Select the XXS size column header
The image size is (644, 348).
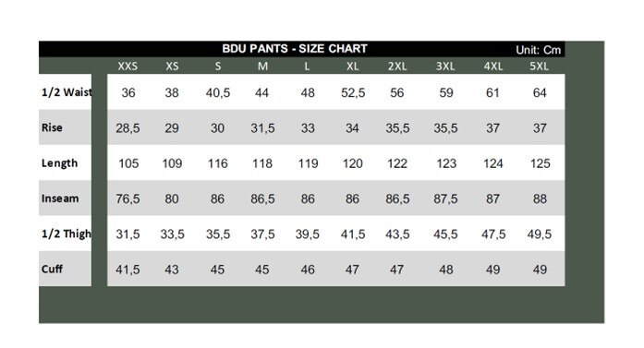(x=128, y=66)
